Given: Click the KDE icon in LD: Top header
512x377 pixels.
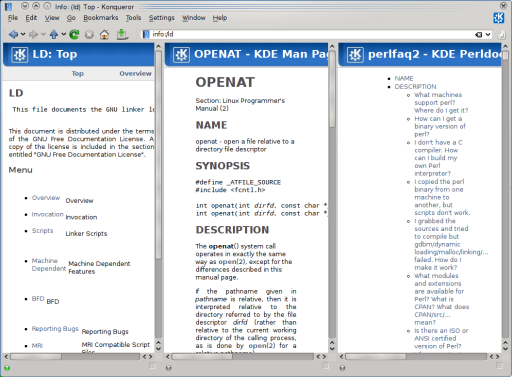Looking at the screenshot, I should pos(20,55).
